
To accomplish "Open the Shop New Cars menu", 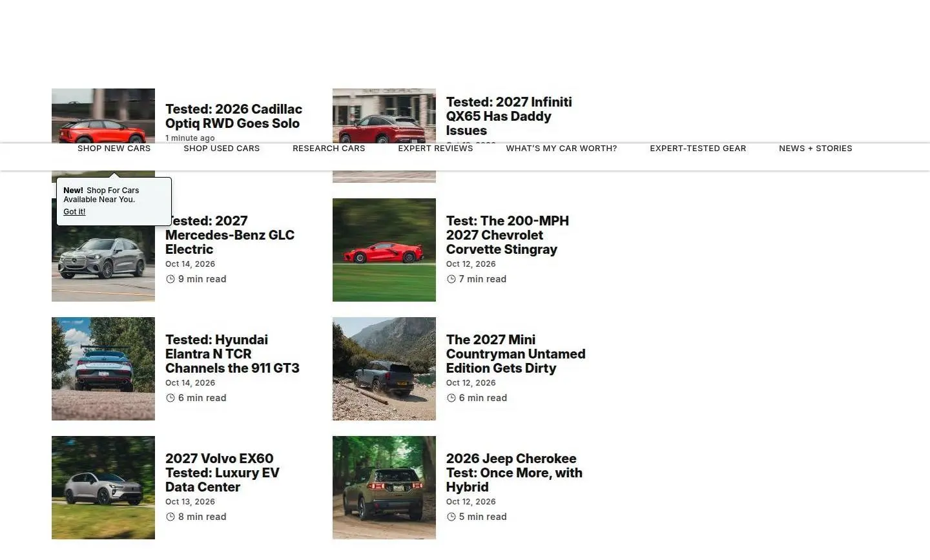I will click(x=114, y=149).
